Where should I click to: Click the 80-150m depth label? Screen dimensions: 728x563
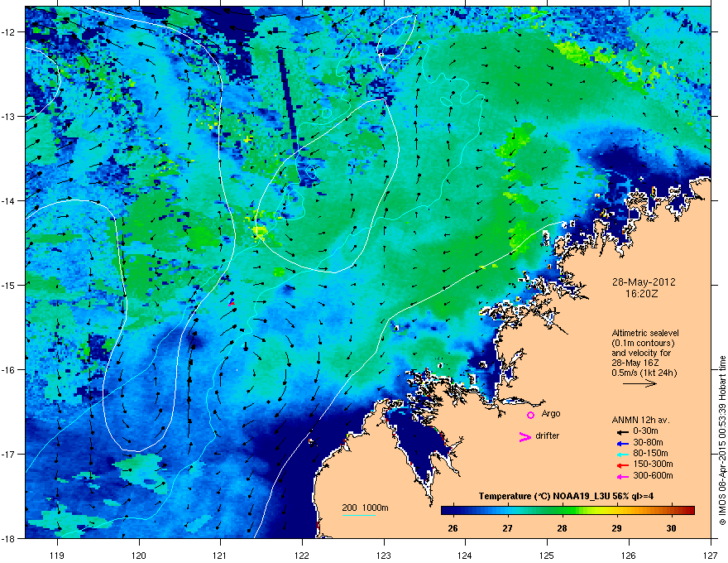click(x=650, y=454)
